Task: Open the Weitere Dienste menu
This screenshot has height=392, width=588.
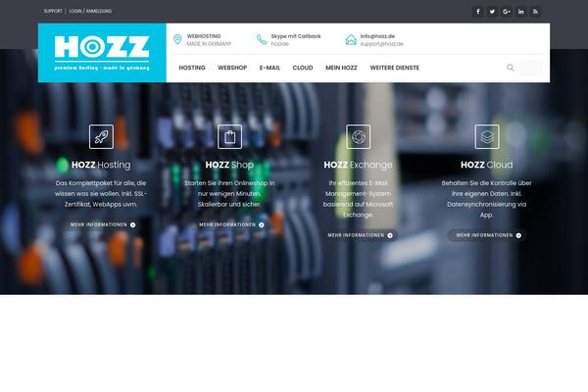Action: pos(395,68)
